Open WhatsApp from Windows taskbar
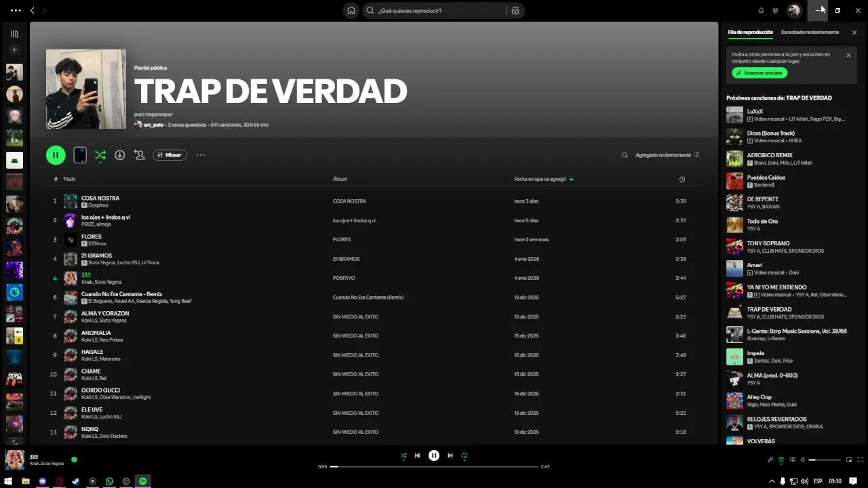 point(109,481)
